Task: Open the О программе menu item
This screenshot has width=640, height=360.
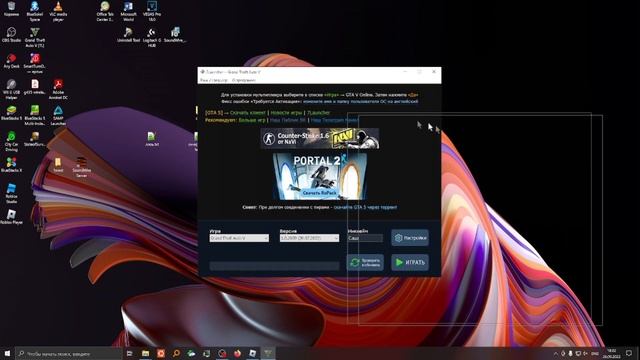Action: (x=244, y=80)
